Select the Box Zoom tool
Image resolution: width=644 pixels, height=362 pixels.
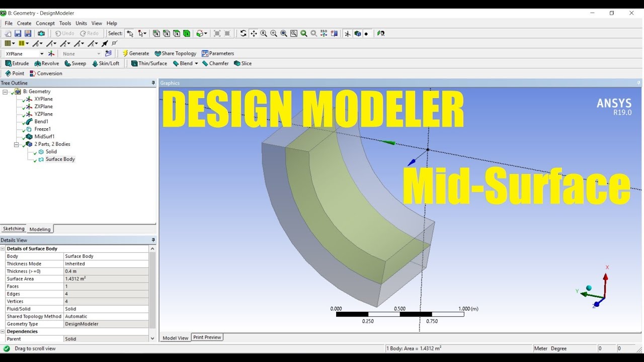(274, 33)
